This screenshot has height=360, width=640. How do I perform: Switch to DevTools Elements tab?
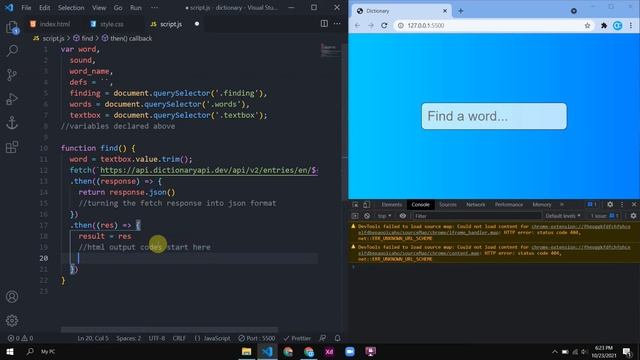[x=391, y=204]
